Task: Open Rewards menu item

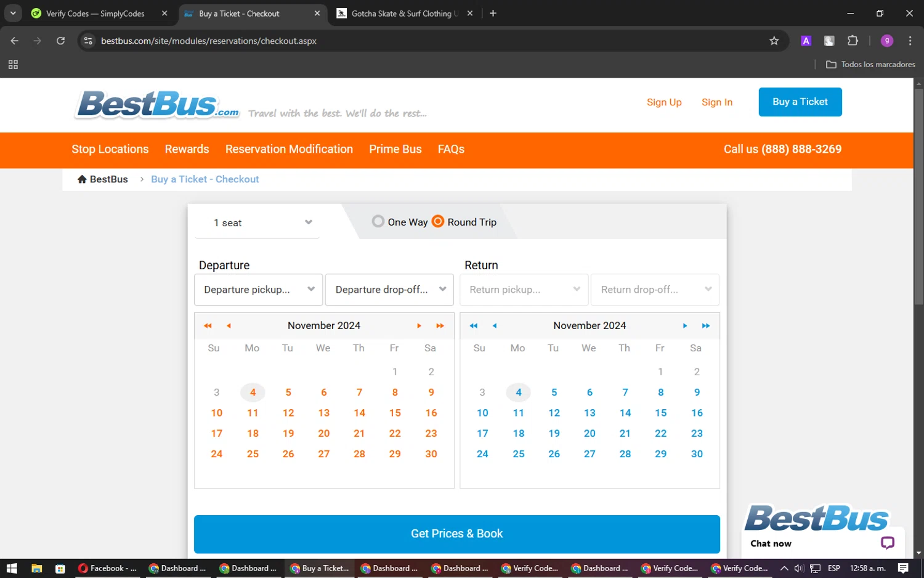Action: [x=187, y=149]
